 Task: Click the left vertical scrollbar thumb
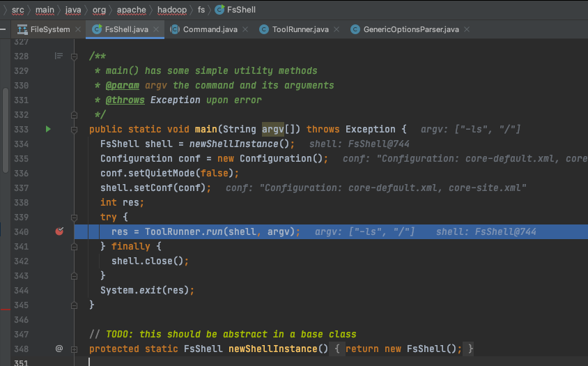6,130
